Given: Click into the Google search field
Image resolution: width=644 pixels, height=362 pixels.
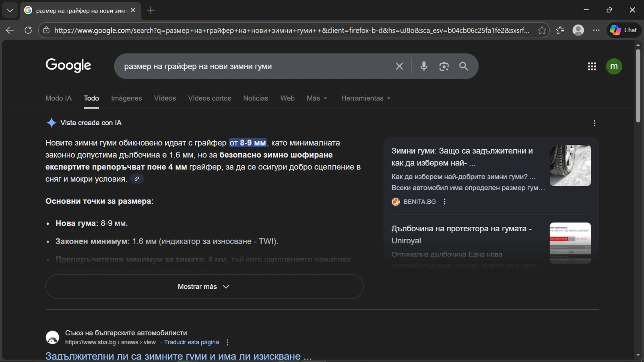Looking at the screenshot, I should 254,66.
